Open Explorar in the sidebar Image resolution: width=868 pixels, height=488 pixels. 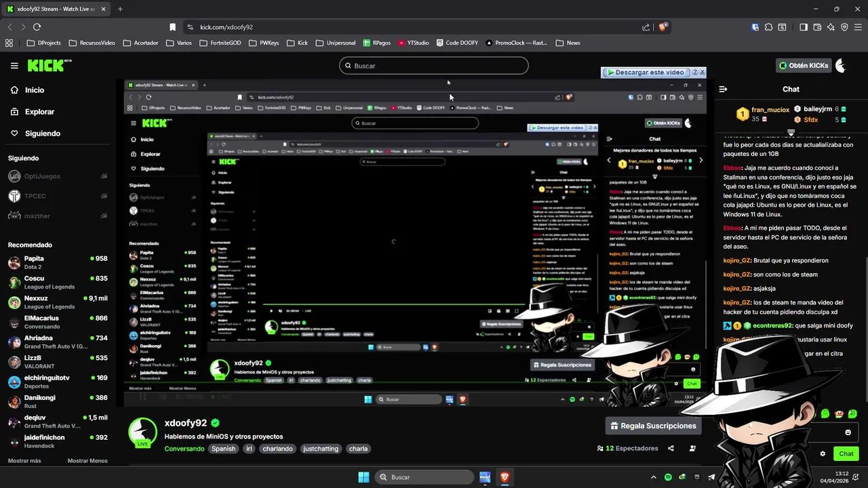pos(39,112)
